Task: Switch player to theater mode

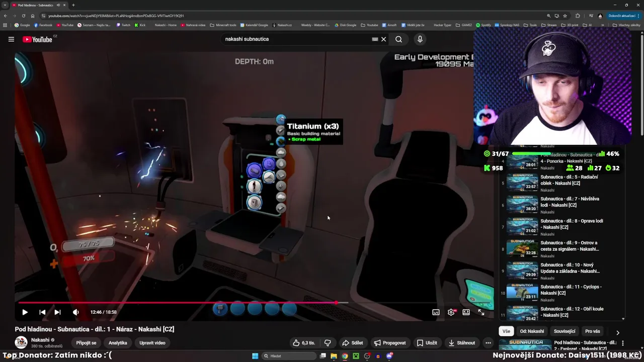Action: tap(466, 312)
